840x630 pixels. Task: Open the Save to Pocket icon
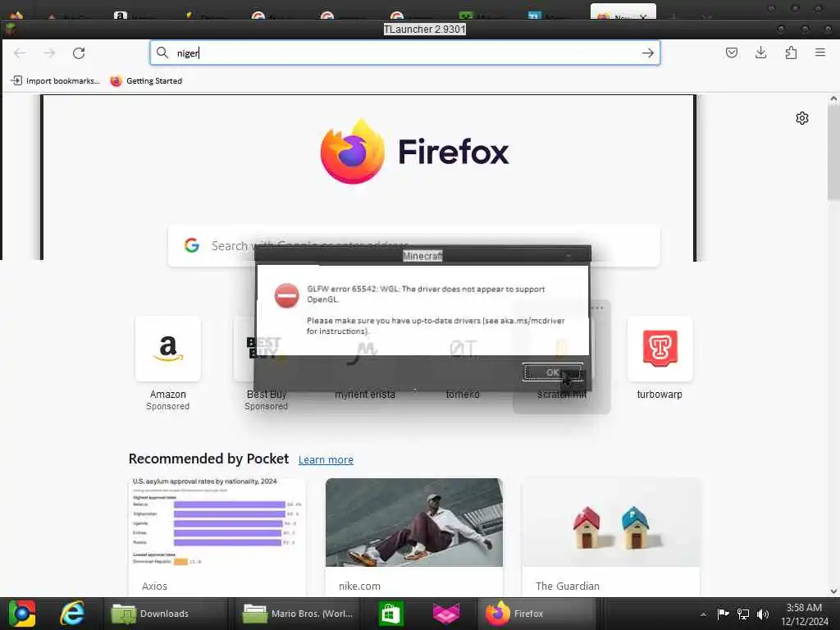(731, 52)
